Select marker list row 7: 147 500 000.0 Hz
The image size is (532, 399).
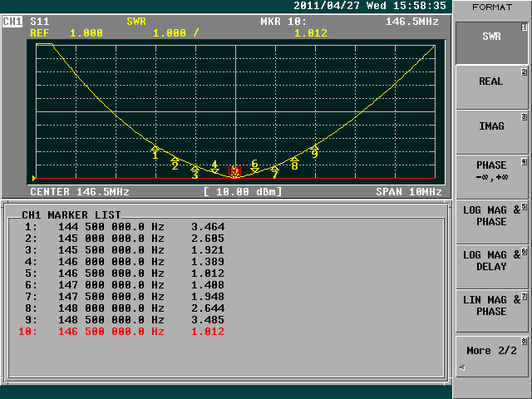coord(125,297)
